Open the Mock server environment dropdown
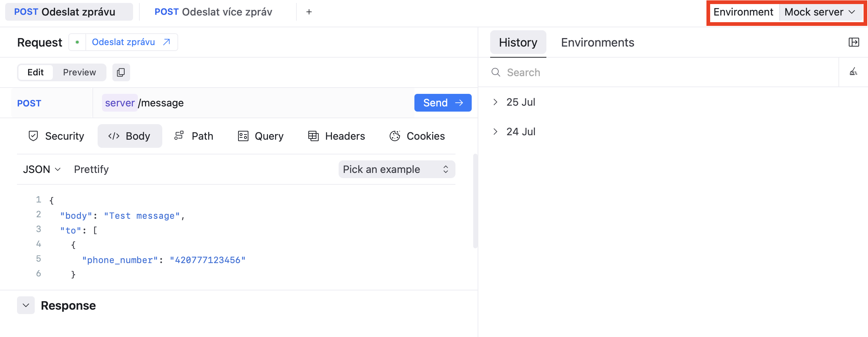 tap(820, 12)
